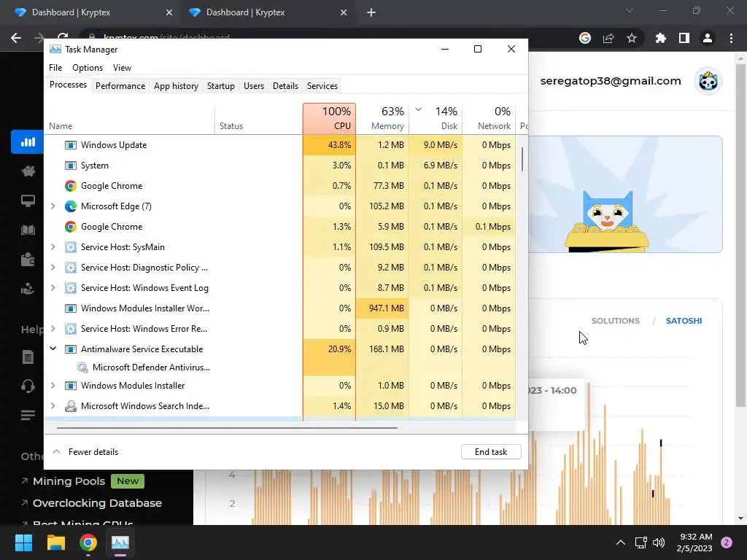The image size is (747, 560).
Task: Sort processes by CPU column
Action: click(x=329, y=118)
